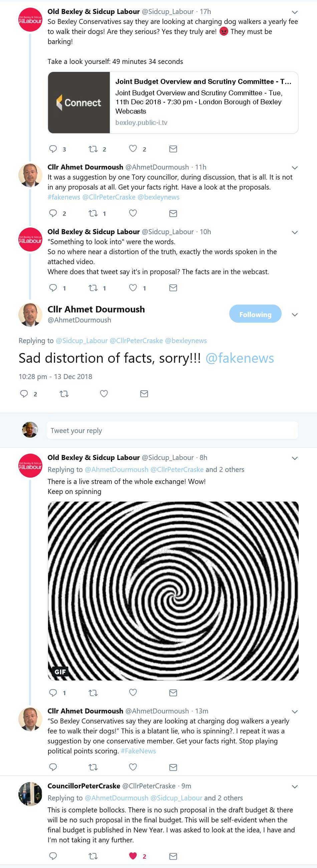This screenshot has width=317, height=868.
Task: Open the #fakenews hashtag link
Action: [x=64, y=197]
